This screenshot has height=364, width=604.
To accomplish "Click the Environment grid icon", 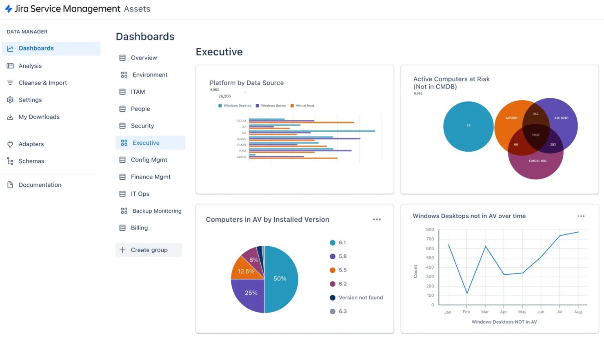I will pyautogui.click(x=124, y=75).
